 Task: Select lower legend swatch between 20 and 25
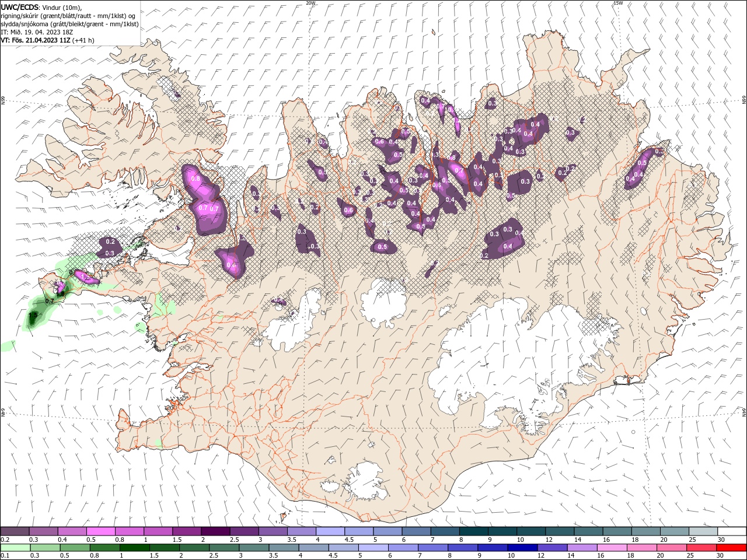click(x=672, y=548)
